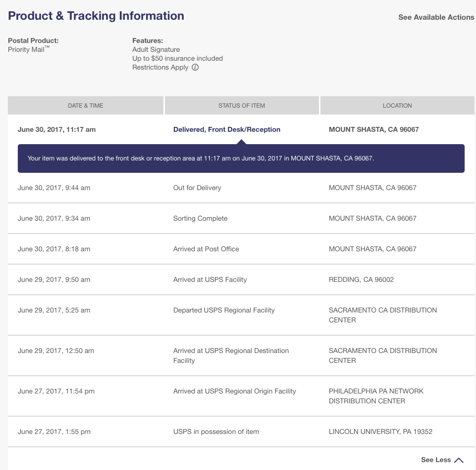Image resolution: width=476 pixels, height=470 pixels.
Task: Click the Arrived at Post Office entry
Action: pyautogui.click(x=206, y=249)
